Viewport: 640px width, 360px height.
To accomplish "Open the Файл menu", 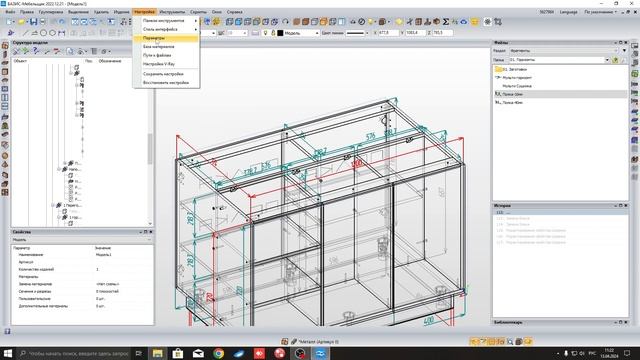I will click(x=10, y=12).
